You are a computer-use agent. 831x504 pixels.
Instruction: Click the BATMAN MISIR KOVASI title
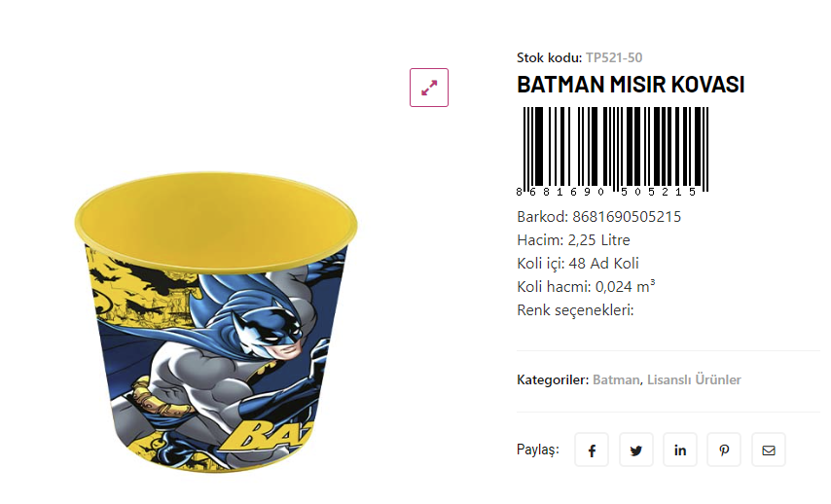(x=631, y=85)
